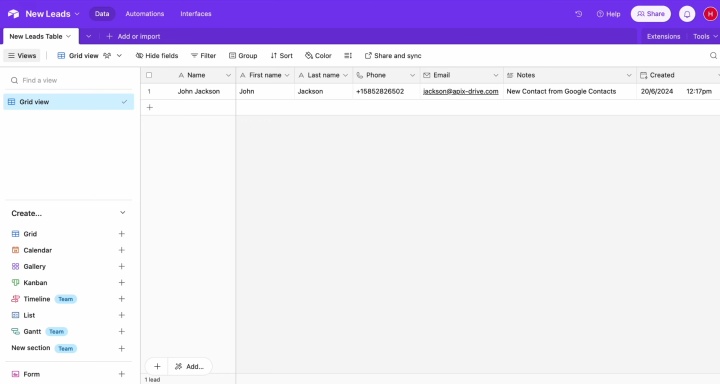Image resolution: width=720 pixels, height=384 pixels.
Task: Open Notes field dropdown arrow
Action: (x=629, y=75)
